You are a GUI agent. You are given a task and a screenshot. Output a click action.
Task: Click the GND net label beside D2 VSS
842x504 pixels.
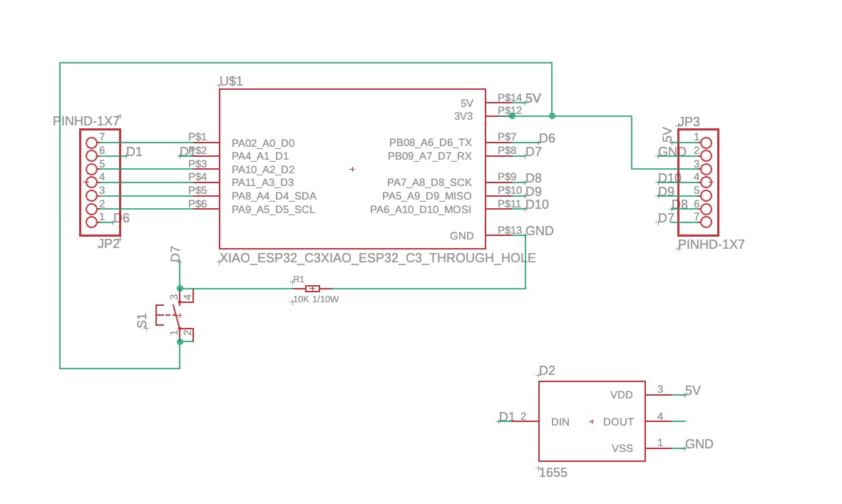click(699, 444)
